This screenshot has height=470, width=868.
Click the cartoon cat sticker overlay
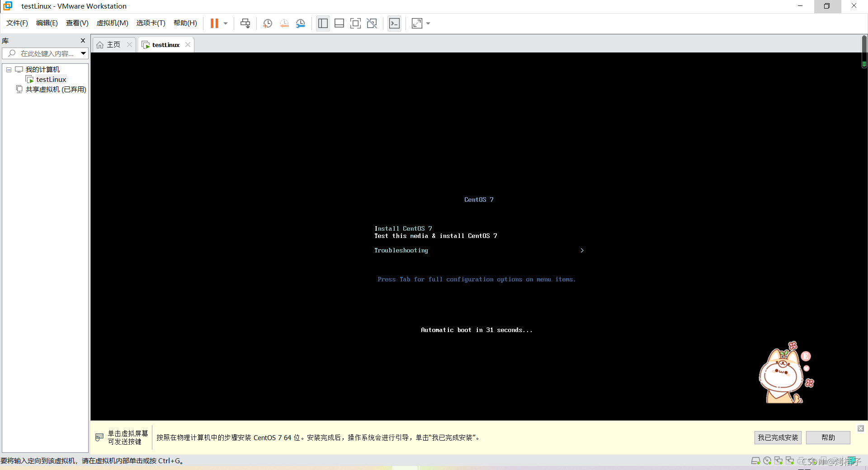pyautogui.click(x=786, y=372)
